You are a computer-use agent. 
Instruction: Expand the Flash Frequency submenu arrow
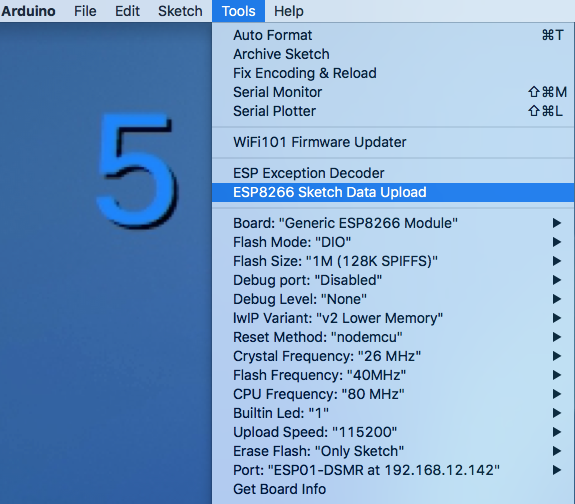[557, 375]
